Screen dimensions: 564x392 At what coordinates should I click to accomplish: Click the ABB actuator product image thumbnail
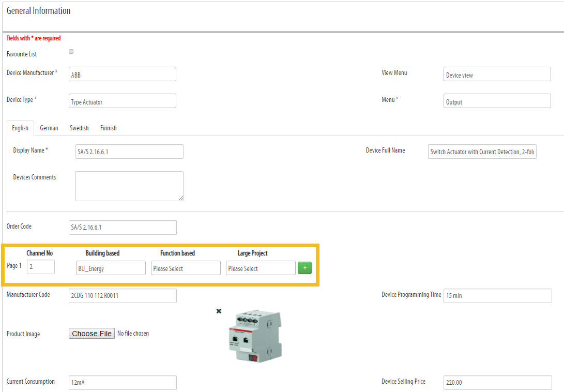256,336
